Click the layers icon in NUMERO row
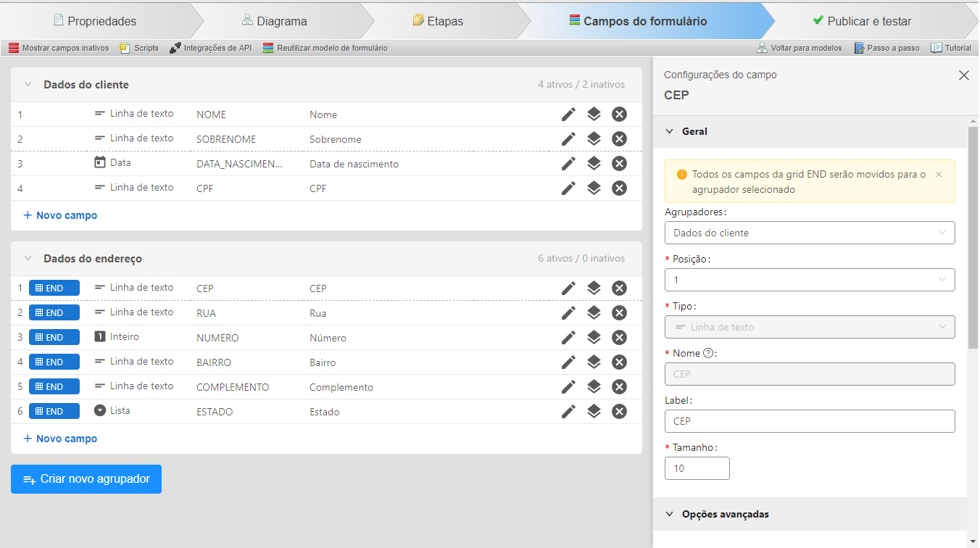The height and width of the screenshot is (548, 980). point(594,338)
